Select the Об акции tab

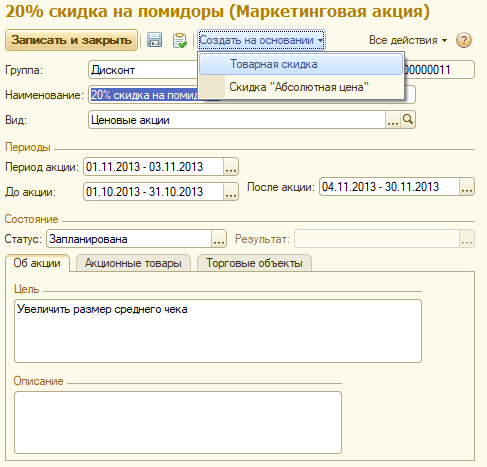37,263
